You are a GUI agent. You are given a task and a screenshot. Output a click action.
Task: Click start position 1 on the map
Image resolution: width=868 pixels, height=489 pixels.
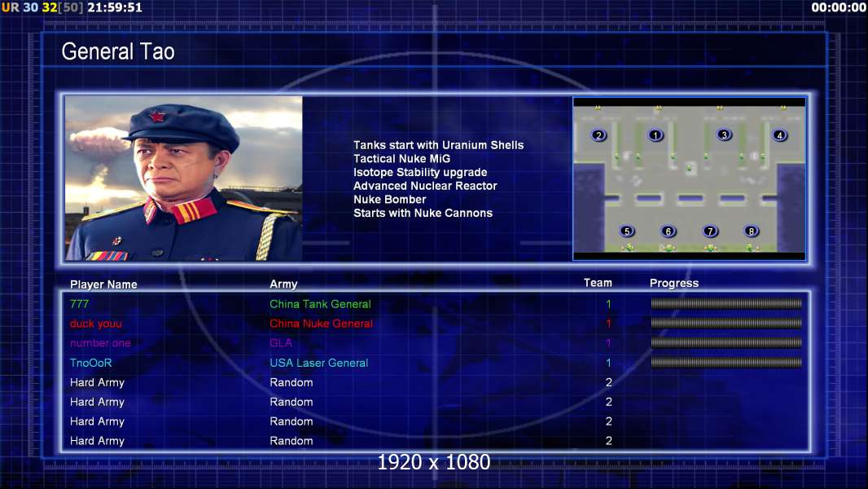click(655, 135)
